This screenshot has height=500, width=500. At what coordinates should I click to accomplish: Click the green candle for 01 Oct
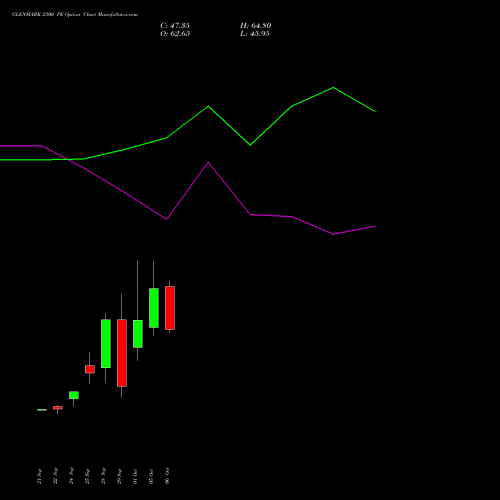tap(138, 334)
